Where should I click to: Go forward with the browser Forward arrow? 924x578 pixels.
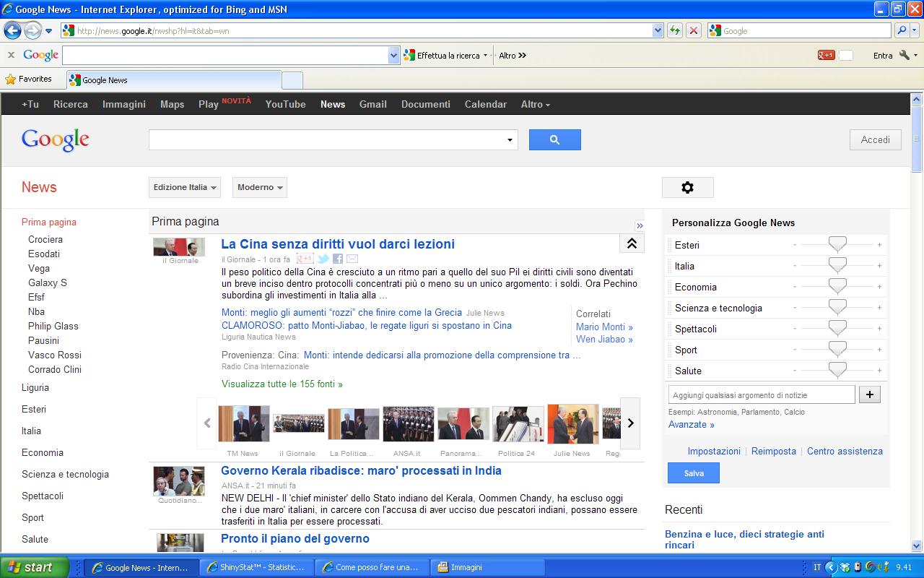pyautogui.click(x=32, y=30)
